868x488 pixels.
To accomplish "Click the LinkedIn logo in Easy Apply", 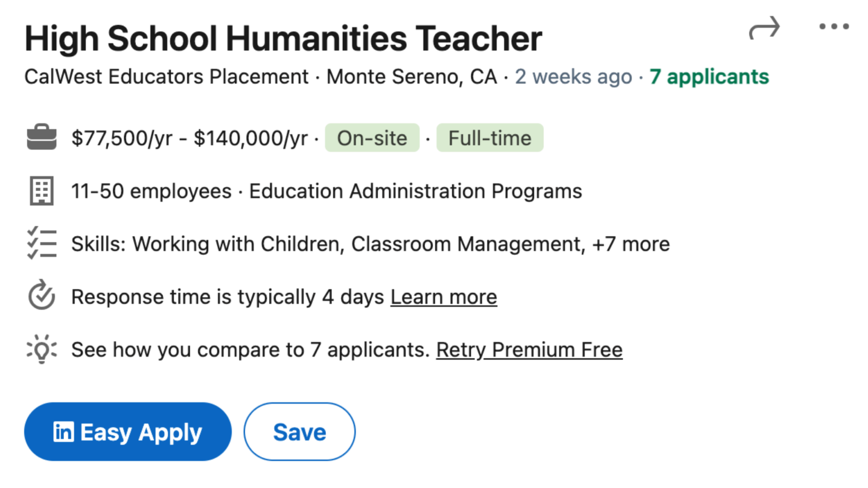I will 63,432.
